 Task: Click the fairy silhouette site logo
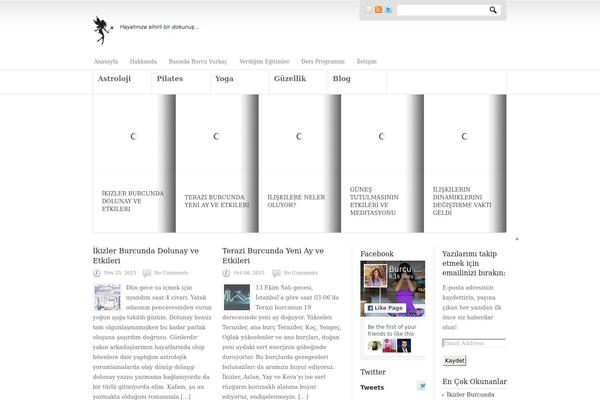click(x=103, y=30)
